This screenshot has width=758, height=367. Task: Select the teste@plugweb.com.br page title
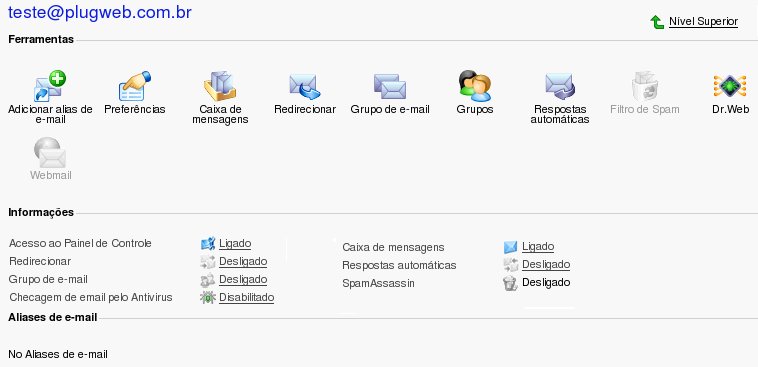100,12
